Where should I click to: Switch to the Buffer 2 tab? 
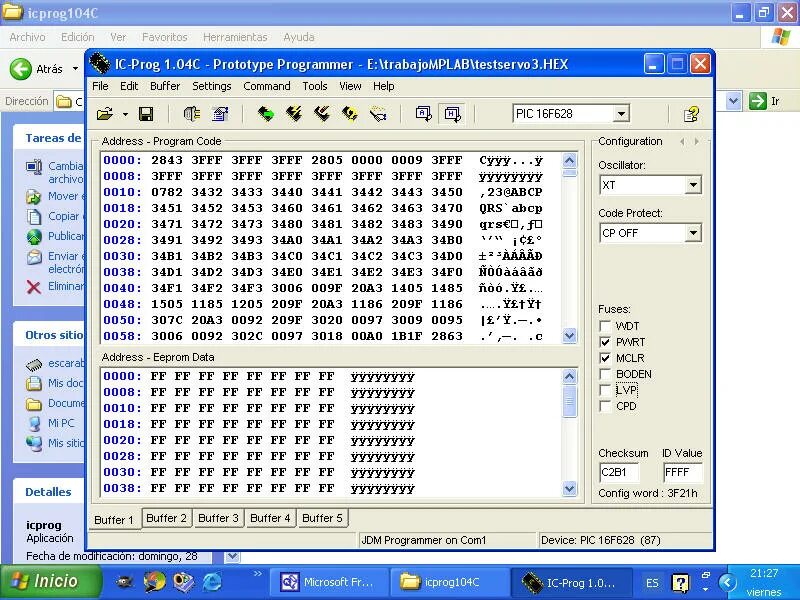click(x=166, y=518)
